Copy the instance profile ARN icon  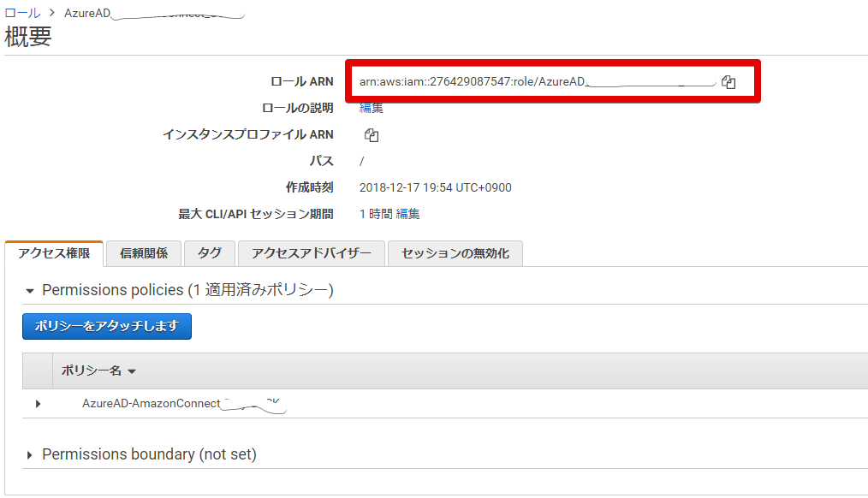click(372, 135)
